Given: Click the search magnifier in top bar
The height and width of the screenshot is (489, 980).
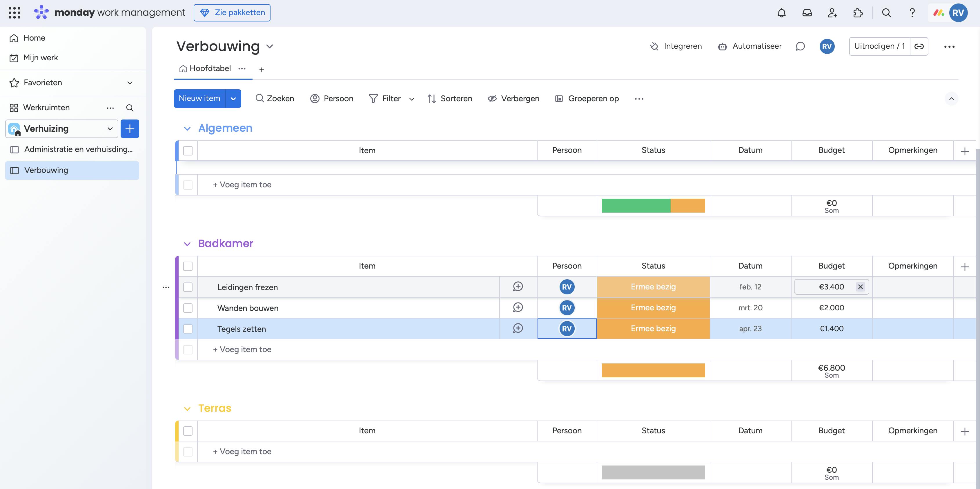Looking at the screenshot, I should (x=886, y=13).
